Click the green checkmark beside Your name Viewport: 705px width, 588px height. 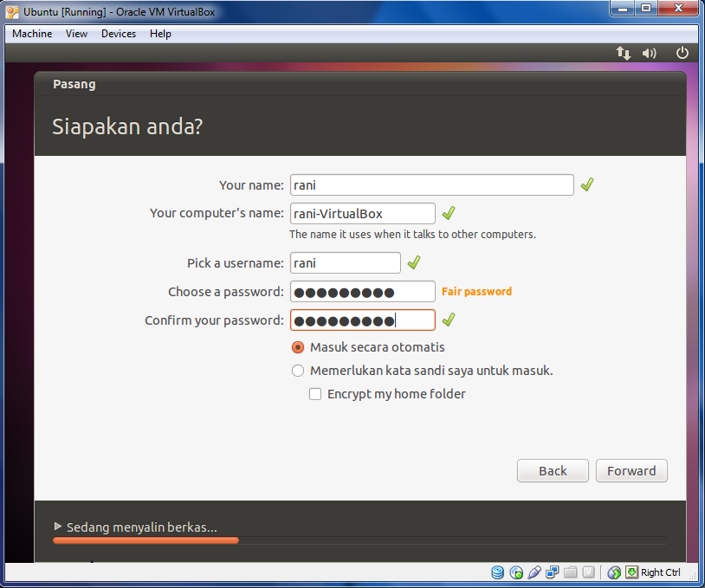(586, 184)
